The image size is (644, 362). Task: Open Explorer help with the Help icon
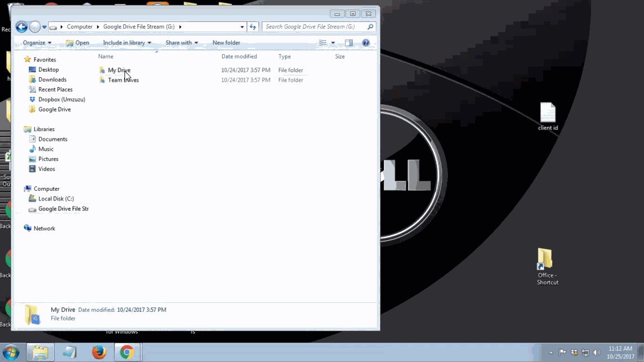tap(366, 42)
